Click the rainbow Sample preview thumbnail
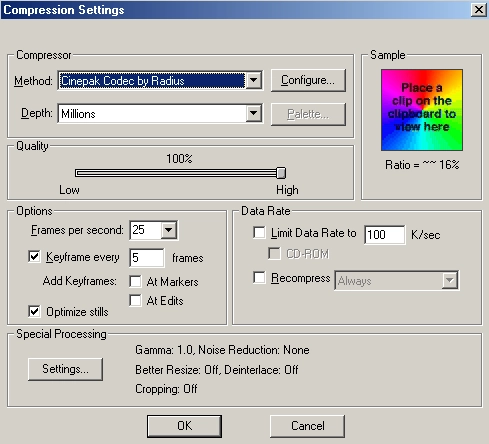The image size is (489, 444). pyautogui.click(x=422, y=110)
